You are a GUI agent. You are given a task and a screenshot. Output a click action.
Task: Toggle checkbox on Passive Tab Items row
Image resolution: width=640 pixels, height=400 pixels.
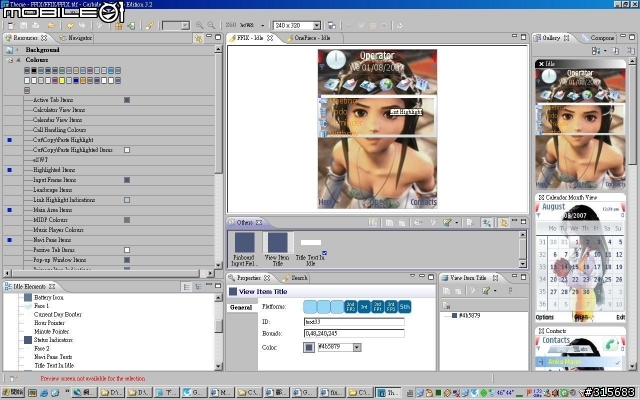pyautogui.click(x=127, y=250)
